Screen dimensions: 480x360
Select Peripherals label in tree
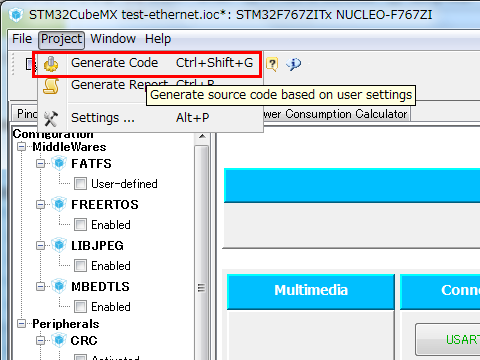[66, 324]
